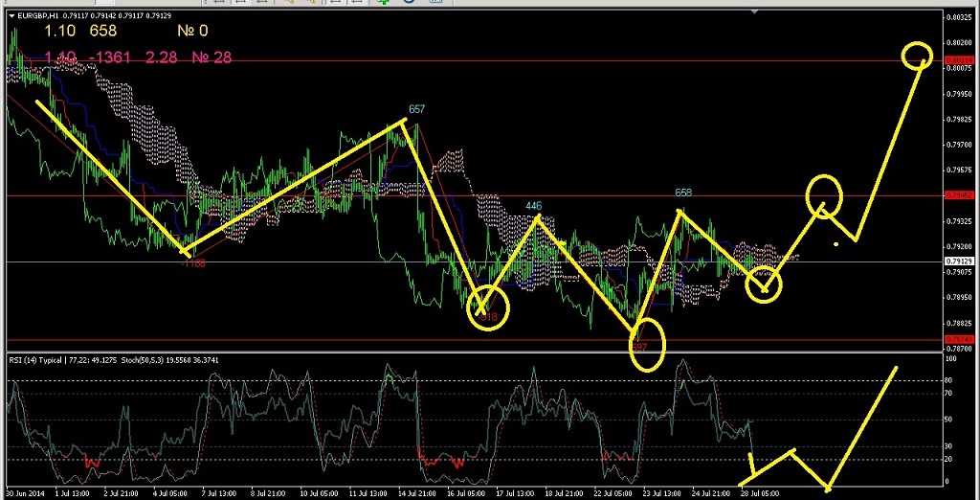The width and height of the screenshot is (980, 500).
Task: Select the 657 peak label on chart
Action: tap(416, 109)
